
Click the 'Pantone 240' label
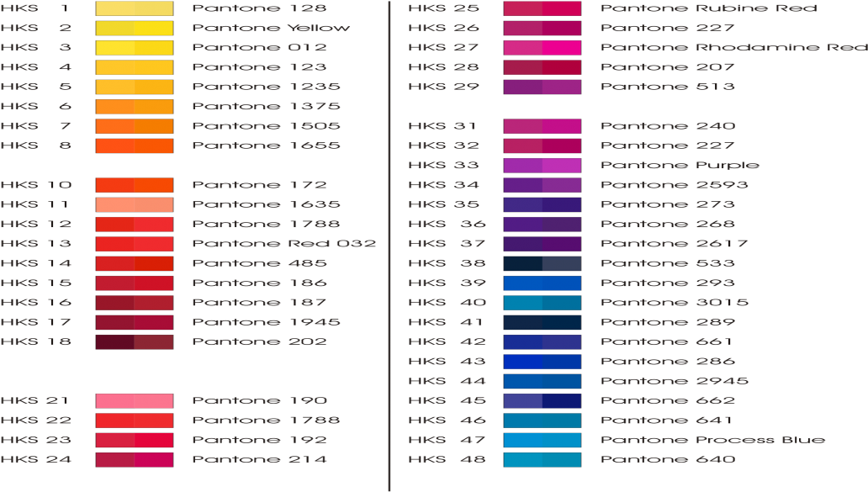pyautogui.click(x=668, y=125)
